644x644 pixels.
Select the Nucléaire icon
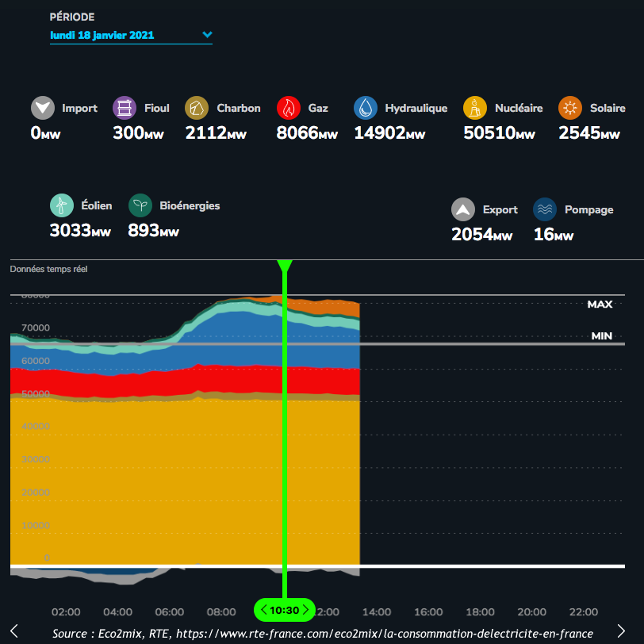tap(475, 108)
